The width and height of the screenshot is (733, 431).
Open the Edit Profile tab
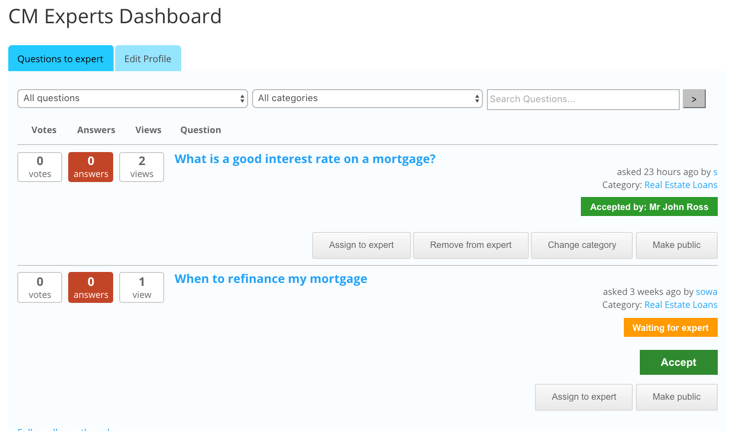tap(147, 59)
